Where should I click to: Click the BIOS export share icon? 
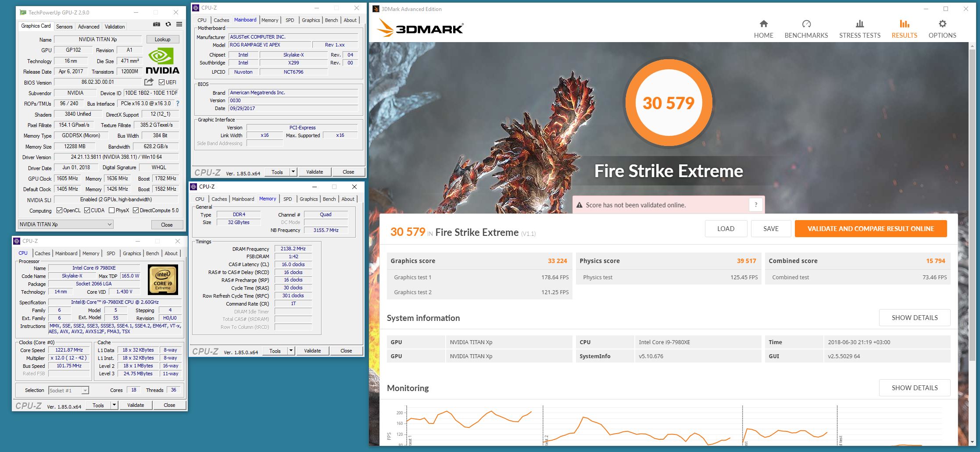point(149,82)
